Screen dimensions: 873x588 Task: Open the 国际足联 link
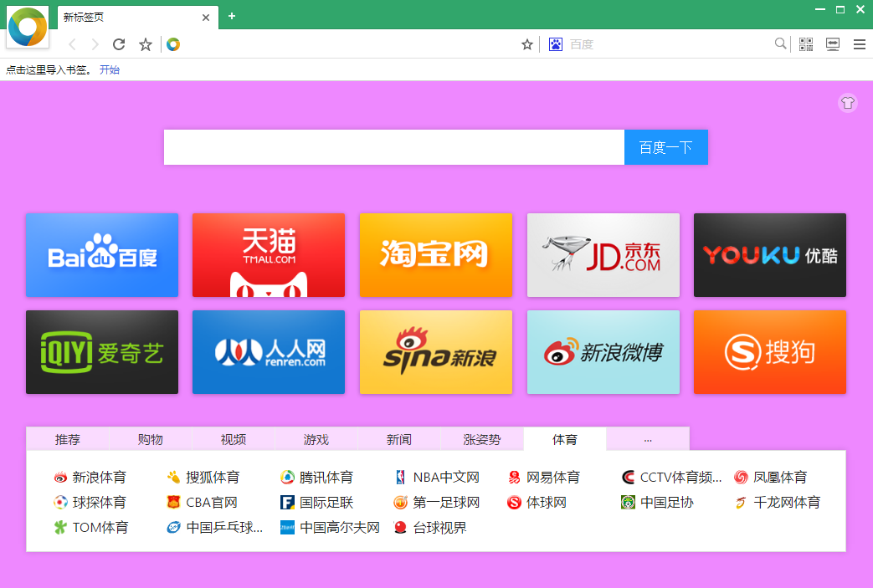[316, 503]
